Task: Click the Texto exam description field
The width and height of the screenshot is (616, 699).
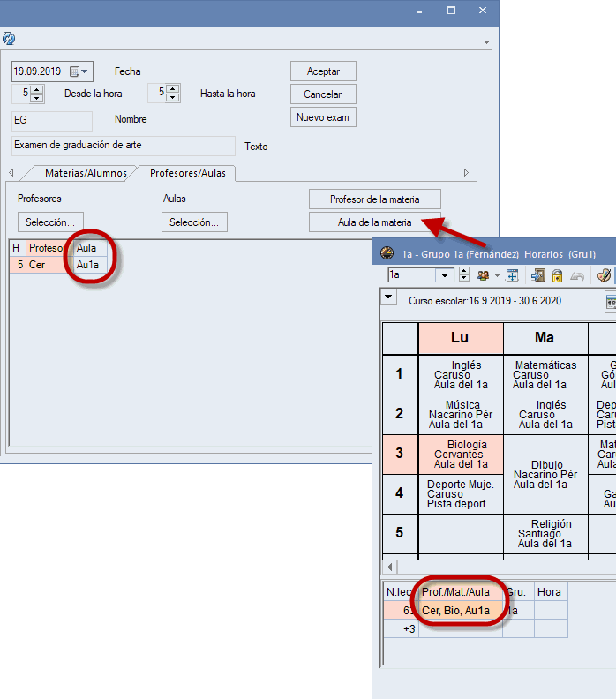Action: tap(124, 145)
